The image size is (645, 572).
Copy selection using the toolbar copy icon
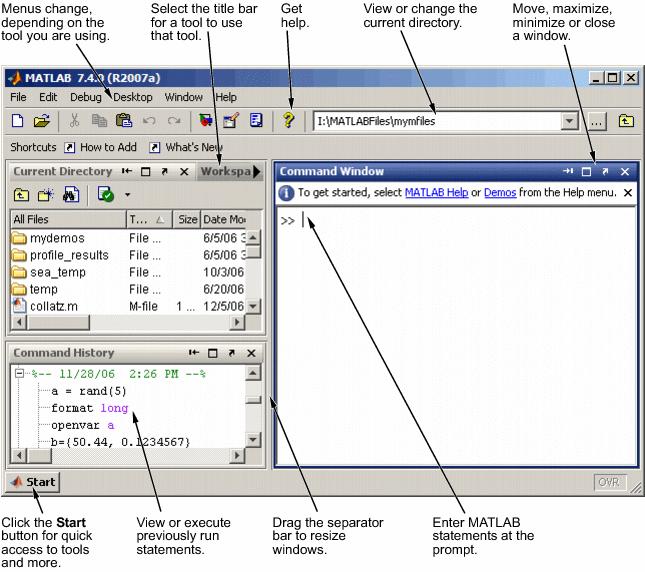99,121
